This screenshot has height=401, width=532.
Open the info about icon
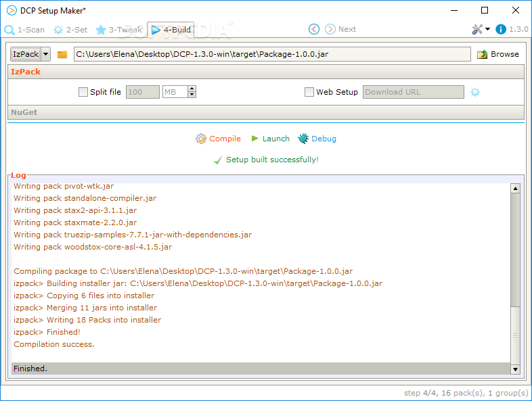[x=501, y=29]
